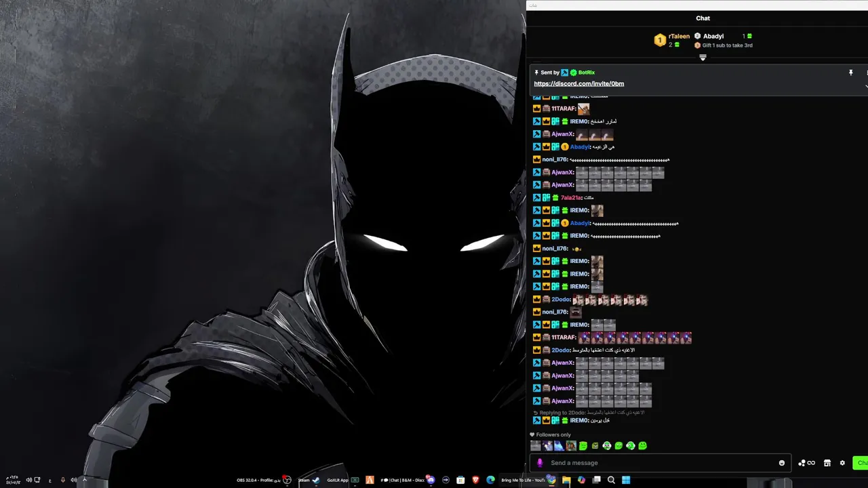Click purple identity icon in message box
The width and height of the screenshot is (868, 488).
coord(540,463)
